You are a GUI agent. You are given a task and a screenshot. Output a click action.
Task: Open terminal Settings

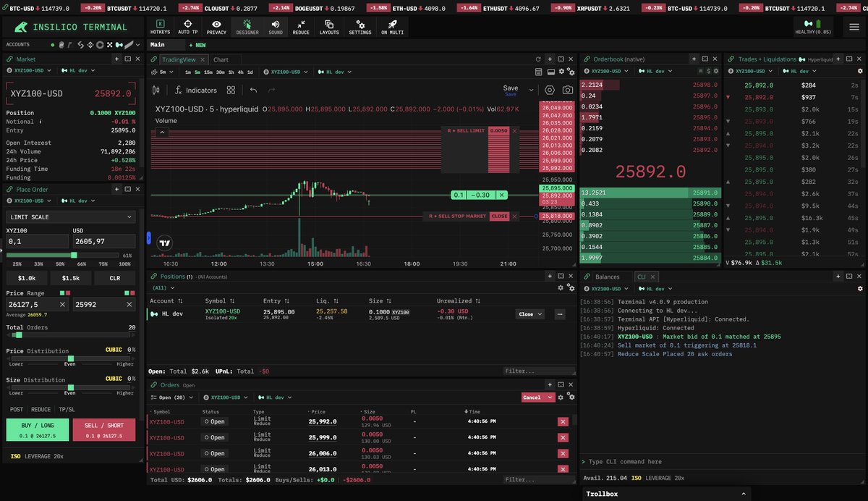click(359, 27)
